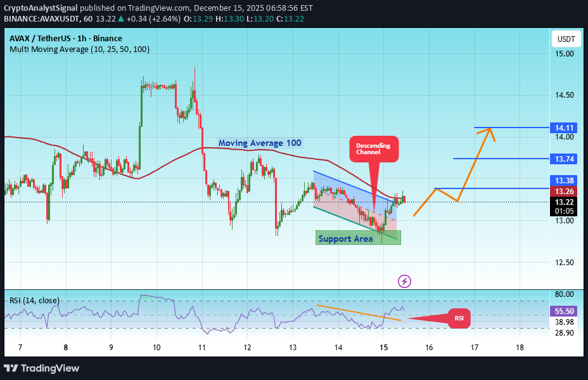
Task: Click the lightning bolt quick-trade icon
Action: click(x=404, y=280)
